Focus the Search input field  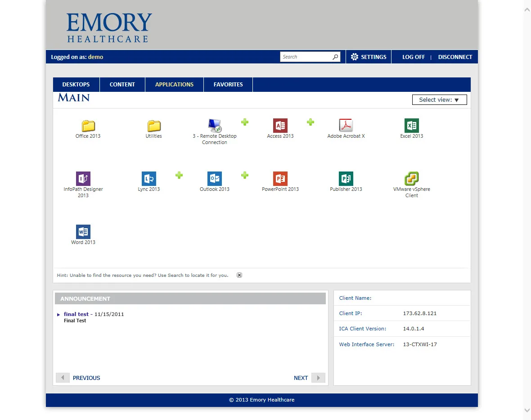click(x=306, y=57)
